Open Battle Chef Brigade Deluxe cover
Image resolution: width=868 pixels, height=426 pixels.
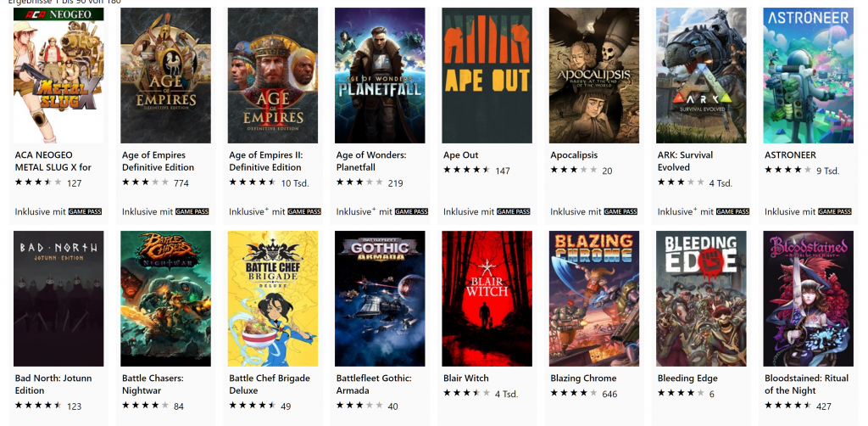pos(273,299)
